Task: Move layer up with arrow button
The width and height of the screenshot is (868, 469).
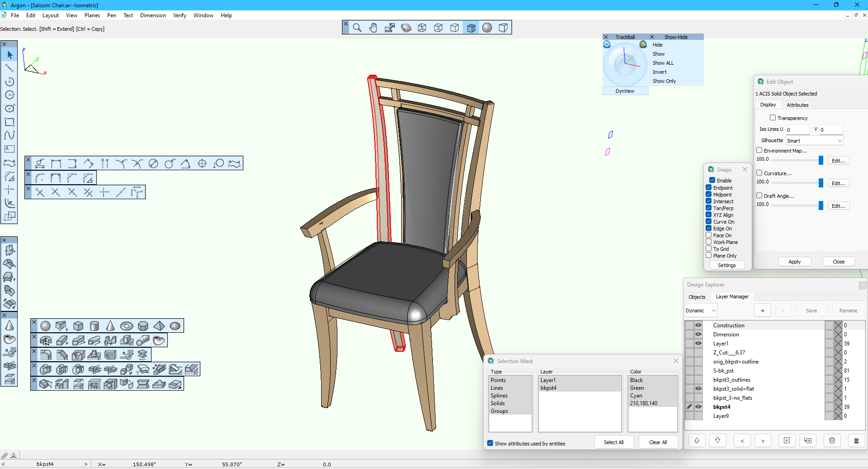Action: tap(697, 440)
